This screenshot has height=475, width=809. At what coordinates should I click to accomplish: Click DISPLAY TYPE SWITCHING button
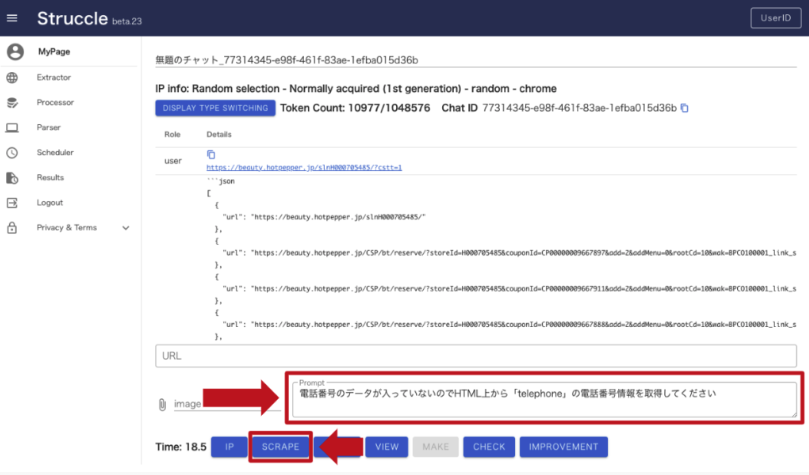[x=215, y=108]
